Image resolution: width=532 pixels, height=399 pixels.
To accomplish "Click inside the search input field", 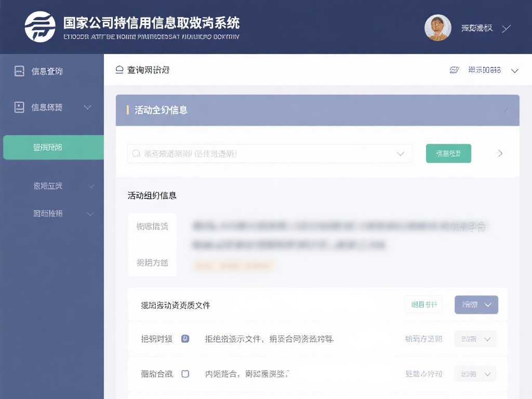I will 260,153.
